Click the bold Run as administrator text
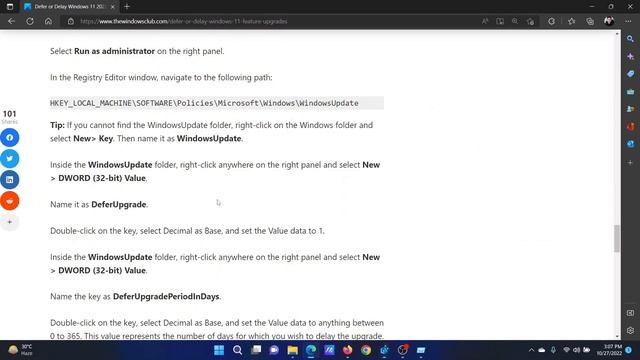The width and height of the screenshot is (640, 360). pyautogui.click(x=114, y=51)
